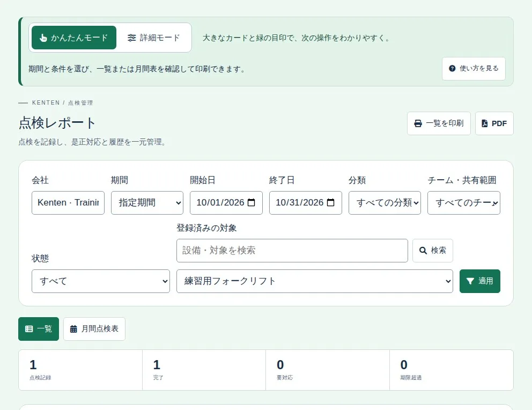Click the 点検記録 count card
This screenshot has width=532, height=410.
pyautogui.click(x=80, y=370)
